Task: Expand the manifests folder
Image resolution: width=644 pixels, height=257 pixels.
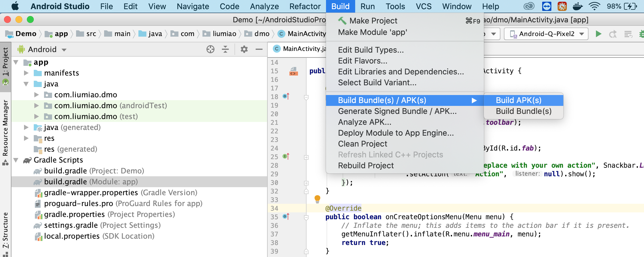Action: coord(26,73)
